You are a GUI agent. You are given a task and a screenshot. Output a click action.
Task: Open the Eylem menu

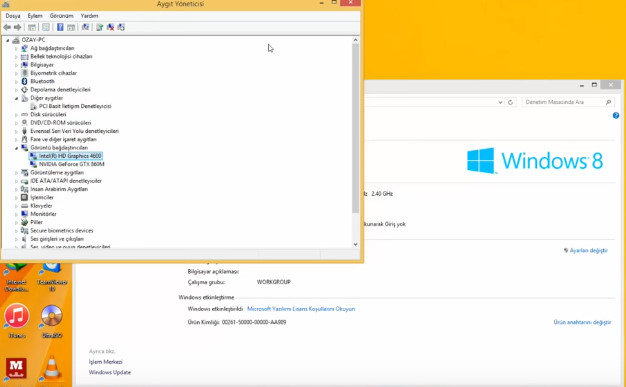pyautogui.click(x=35, y=16)
